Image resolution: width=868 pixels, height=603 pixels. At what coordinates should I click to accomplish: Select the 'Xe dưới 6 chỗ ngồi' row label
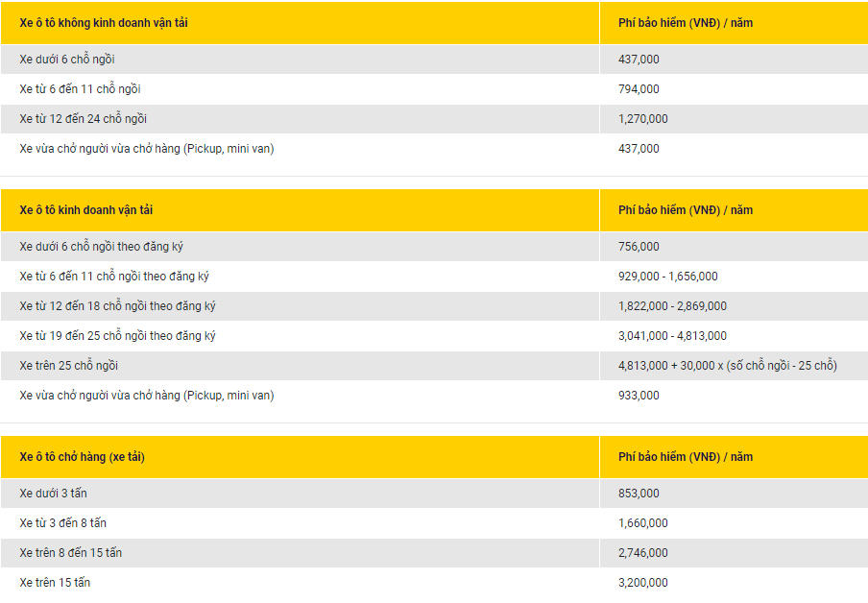67,60
